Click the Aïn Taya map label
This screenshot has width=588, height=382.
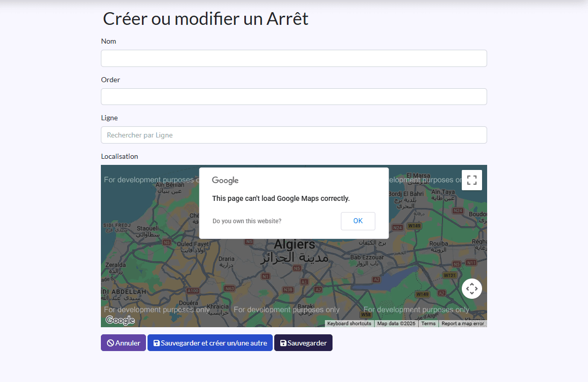click(443, 192)
